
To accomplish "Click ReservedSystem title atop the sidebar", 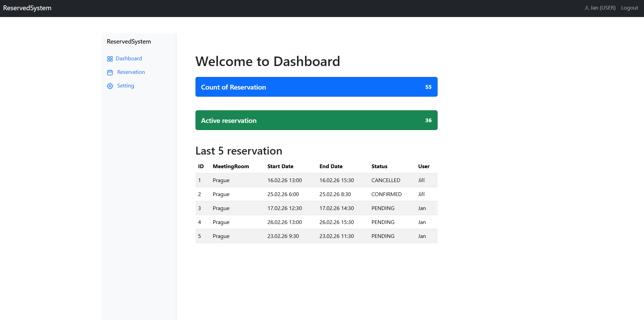I will pos(129,41).
